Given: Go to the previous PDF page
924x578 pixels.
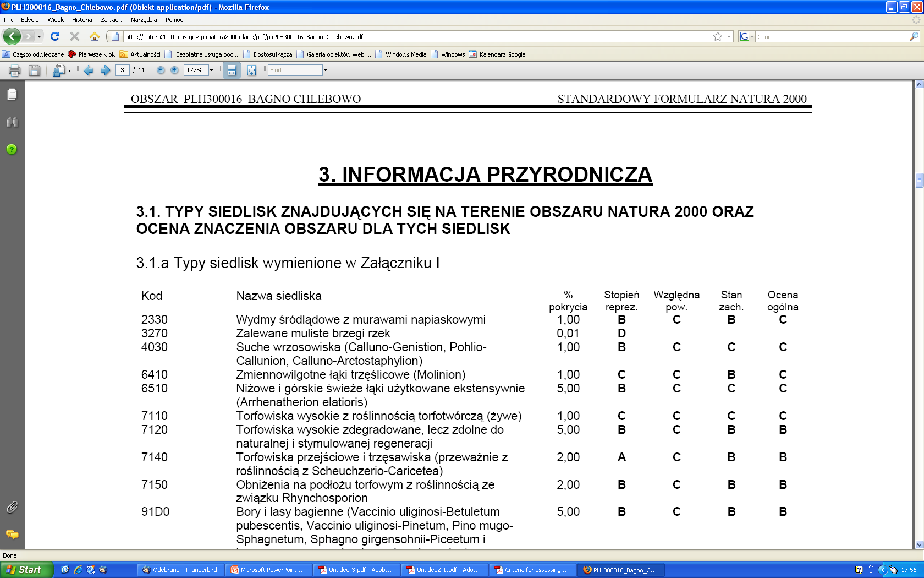Looking at the screenshot, I should (89, 70).
